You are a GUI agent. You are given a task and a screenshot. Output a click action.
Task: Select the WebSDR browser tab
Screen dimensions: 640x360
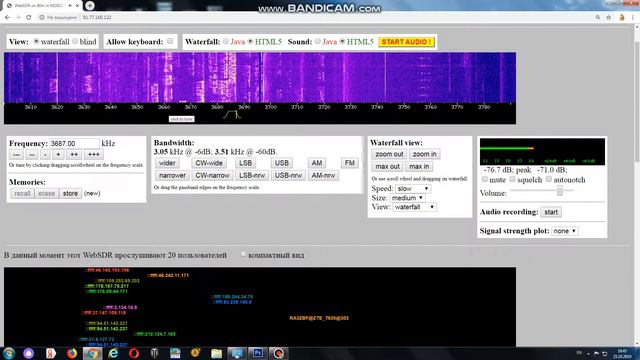tap(41, 6)
